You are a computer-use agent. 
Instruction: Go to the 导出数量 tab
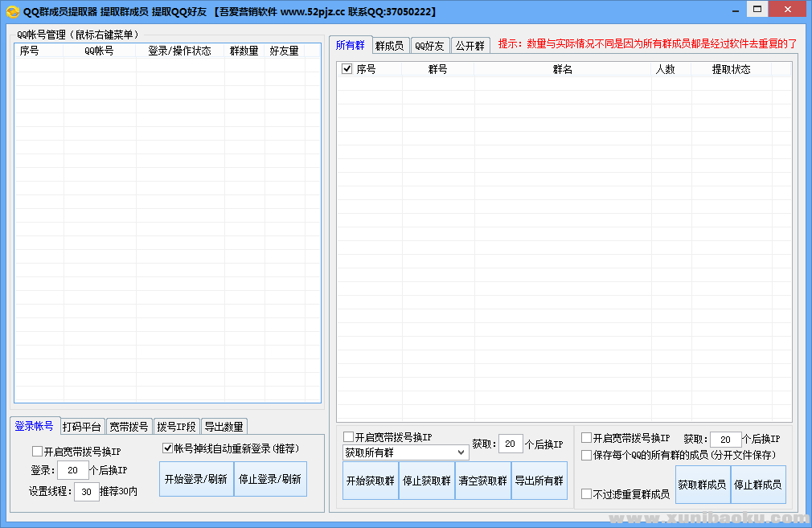click(223, 427)
